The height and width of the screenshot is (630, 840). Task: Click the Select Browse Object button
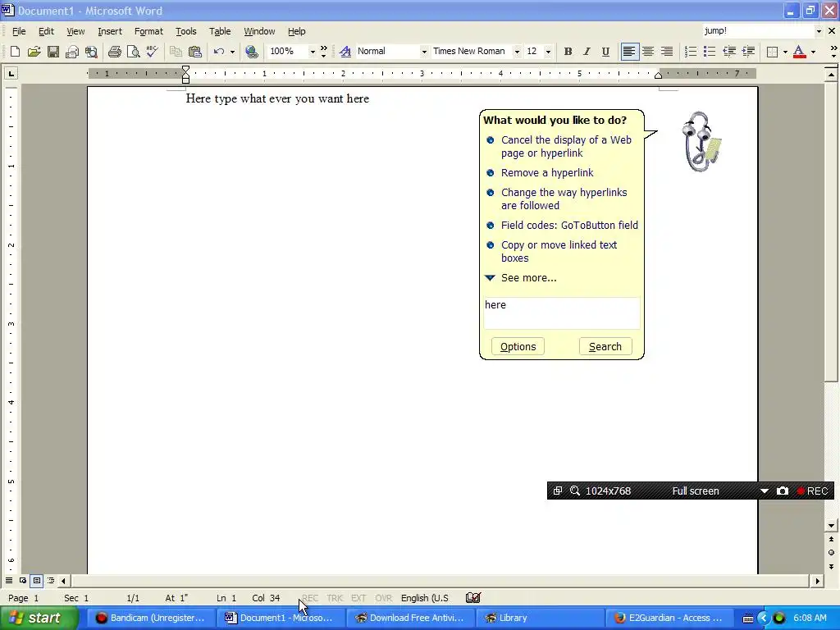tap(831, 553)
